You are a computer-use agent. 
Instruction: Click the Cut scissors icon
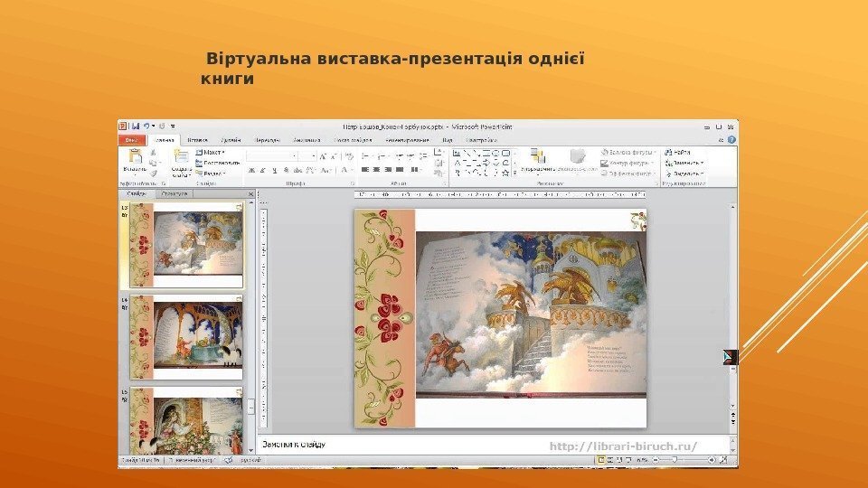tap(154, 152)
